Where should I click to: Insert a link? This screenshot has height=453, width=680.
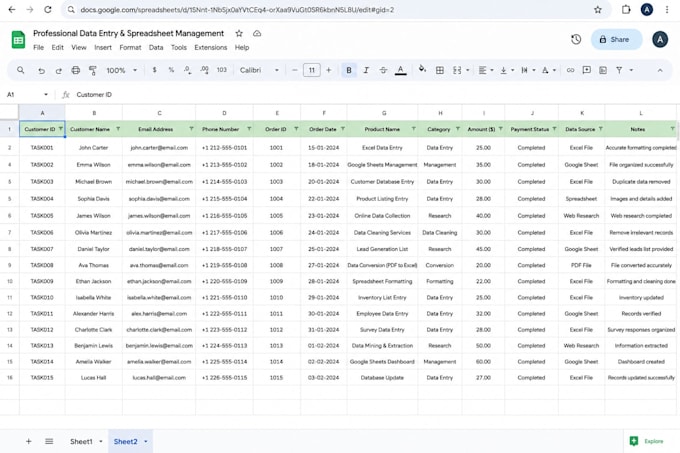(x=570, y=70)
